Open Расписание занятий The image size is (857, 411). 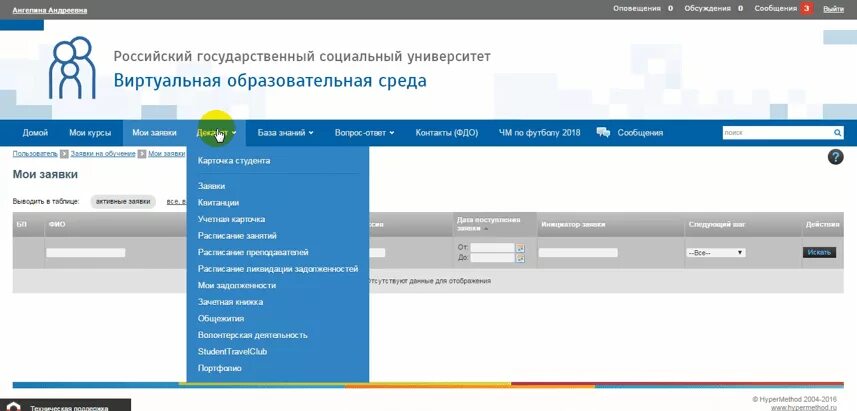click(x=237, y=236)
